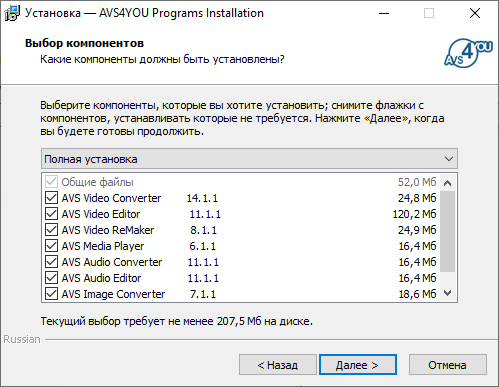Click the 24,9 Мб size value
Viewport: 499px width, 387px height.
(x=417, y=230)
